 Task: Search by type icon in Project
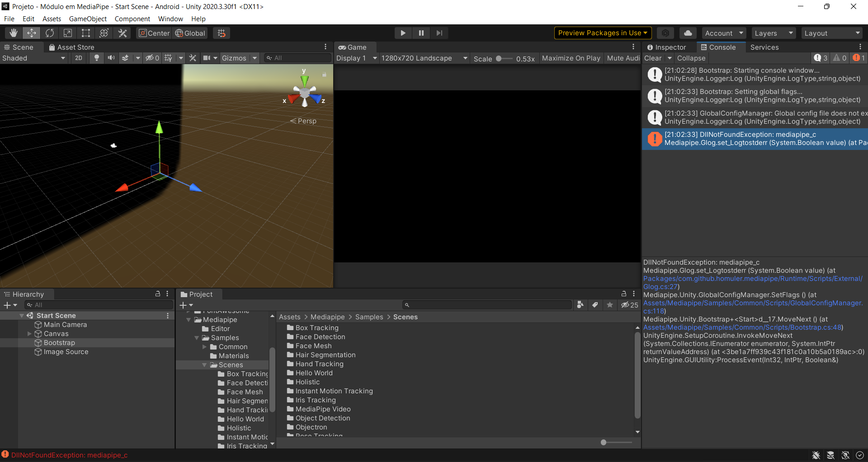click(x=580, y=305)
